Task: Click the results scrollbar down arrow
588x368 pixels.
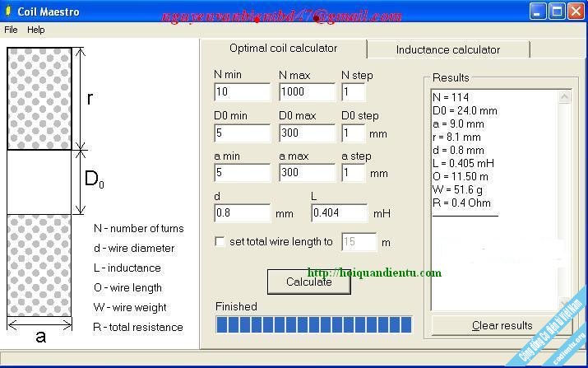Action: pos(564,303)
